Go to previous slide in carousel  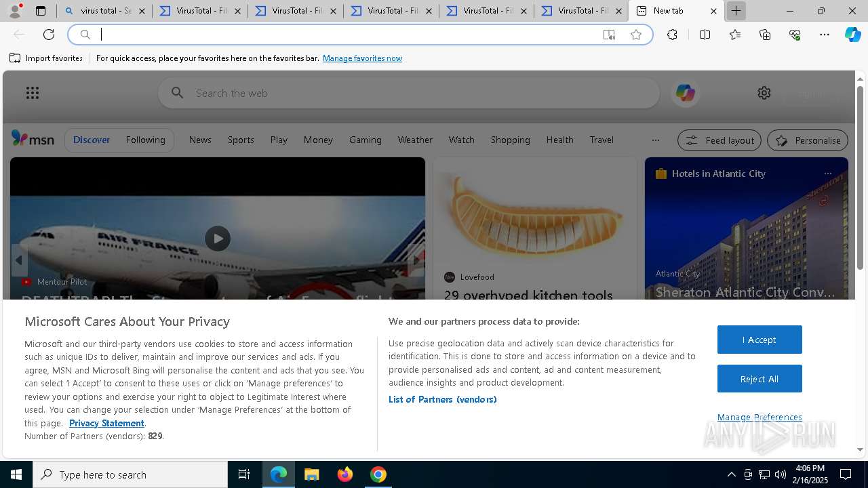(x=19, y=260)
